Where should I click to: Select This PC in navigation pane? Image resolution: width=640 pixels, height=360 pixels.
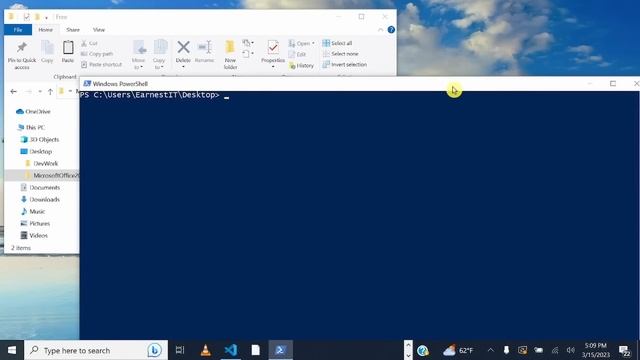point(31,127)
